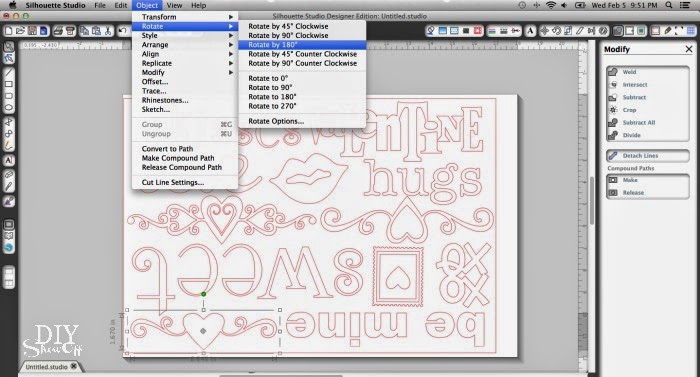The image size is (700, 377).
Task: Open the Grid settings icon
Action: (x=690, y=31)
